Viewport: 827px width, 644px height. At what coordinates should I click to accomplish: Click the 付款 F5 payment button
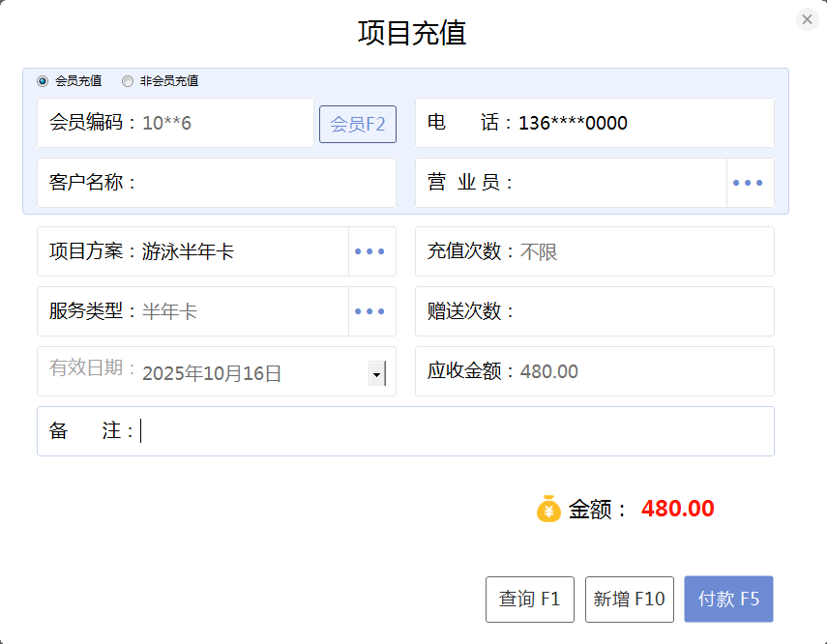coord(728,600)
